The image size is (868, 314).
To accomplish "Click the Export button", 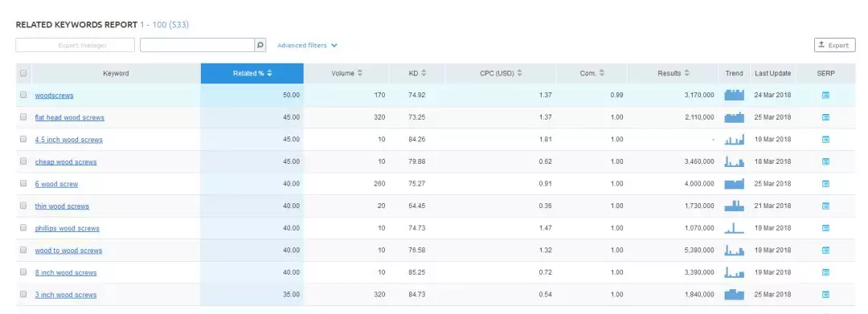I will tap(834, 45).
